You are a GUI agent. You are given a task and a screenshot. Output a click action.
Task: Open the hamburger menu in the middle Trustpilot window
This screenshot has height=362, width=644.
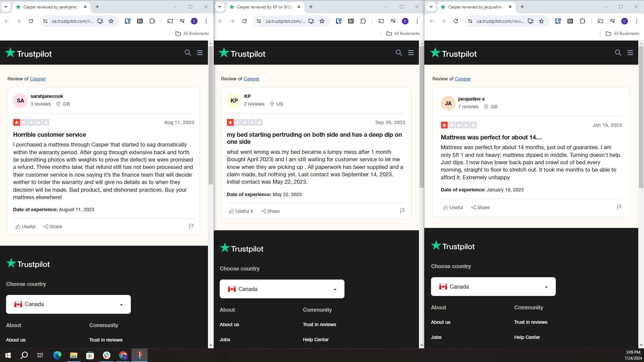coord(411,53)
